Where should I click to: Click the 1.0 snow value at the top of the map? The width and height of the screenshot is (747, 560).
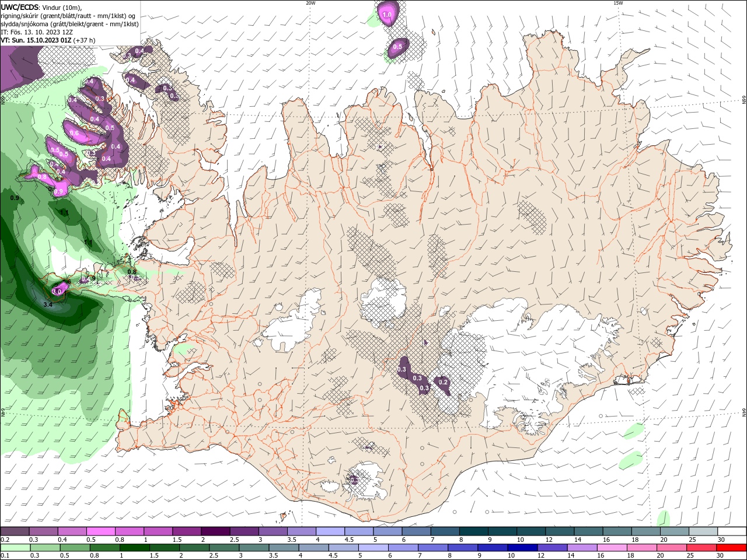[x=386, y=15]
